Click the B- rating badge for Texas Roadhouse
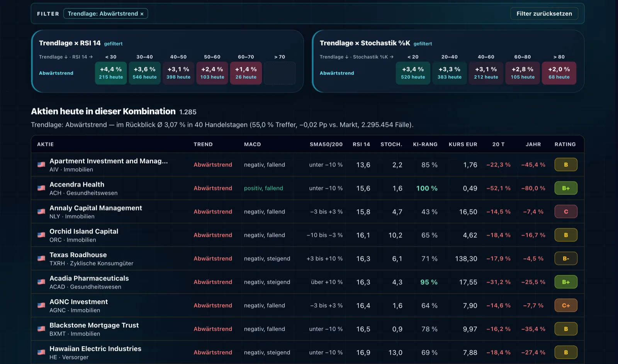The image size is (618, 364). [566, 259]
